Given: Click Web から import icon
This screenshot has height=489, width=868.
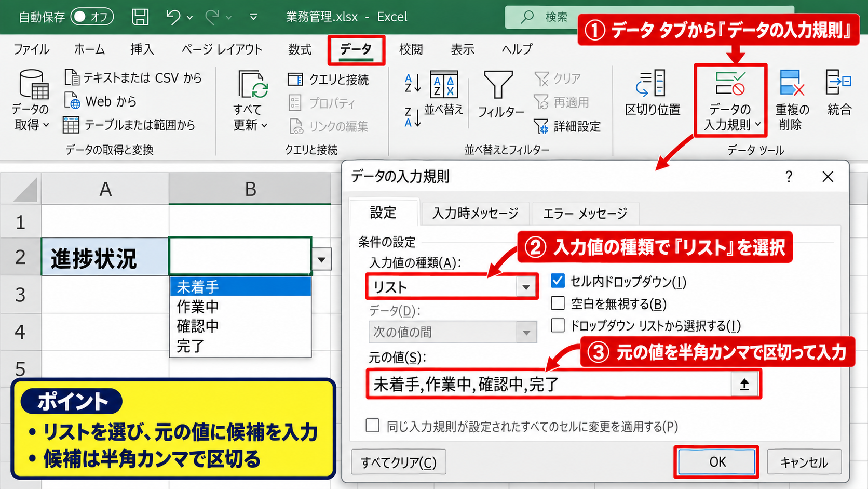Looking at the screenshot, I should click(x=72, y=101).
